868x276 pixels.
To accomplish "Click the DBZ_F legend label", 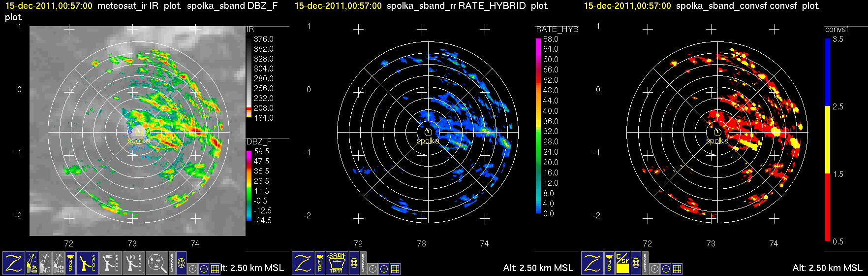I will [x=259, y=142].
